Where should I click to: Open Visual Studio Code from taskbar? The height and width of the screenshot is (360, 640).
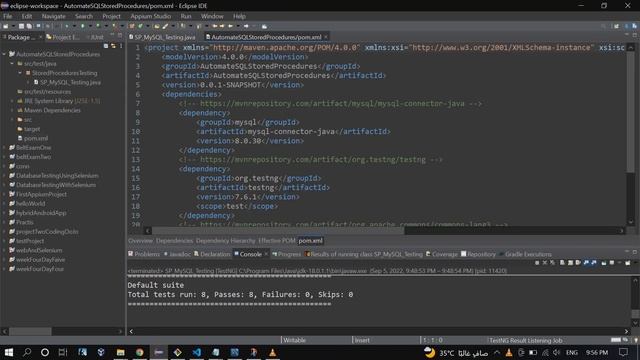click(197, 352)
